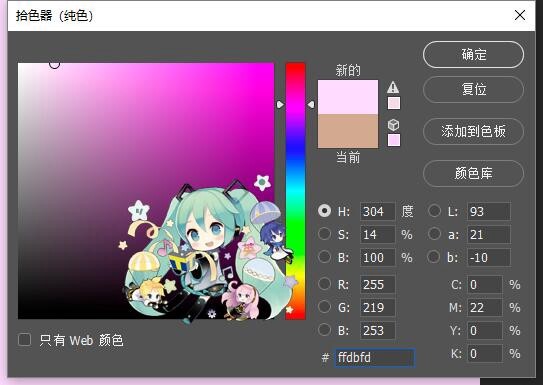This screenshot has width=543, height=385.
Task: Click the out-of-gamut warning triangle icon
Action: (x=393, y=87)
